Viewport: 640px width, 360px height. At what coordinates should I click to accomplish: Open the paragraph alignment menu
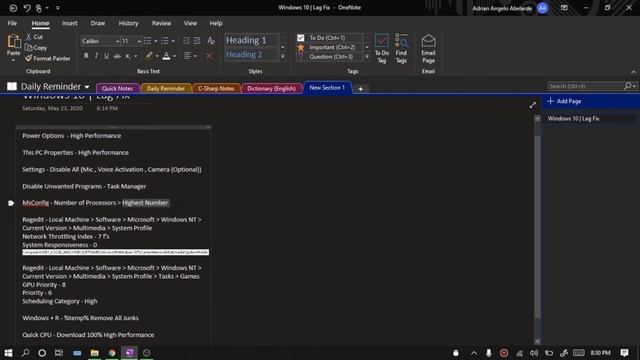(190, 56)
